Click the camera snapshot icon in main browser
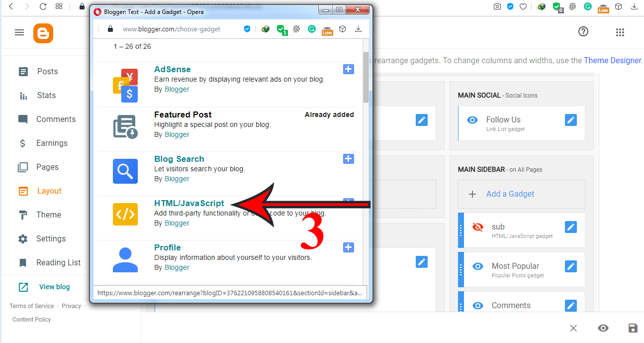The width and height of the screenshot is (644, 343). click(x=497, y=6)
